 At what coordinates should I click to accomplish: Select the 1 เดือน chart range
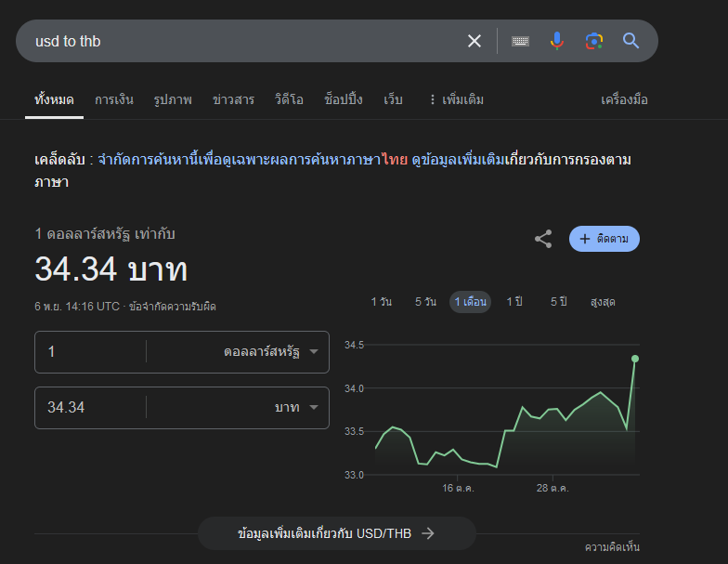[470, 301]
